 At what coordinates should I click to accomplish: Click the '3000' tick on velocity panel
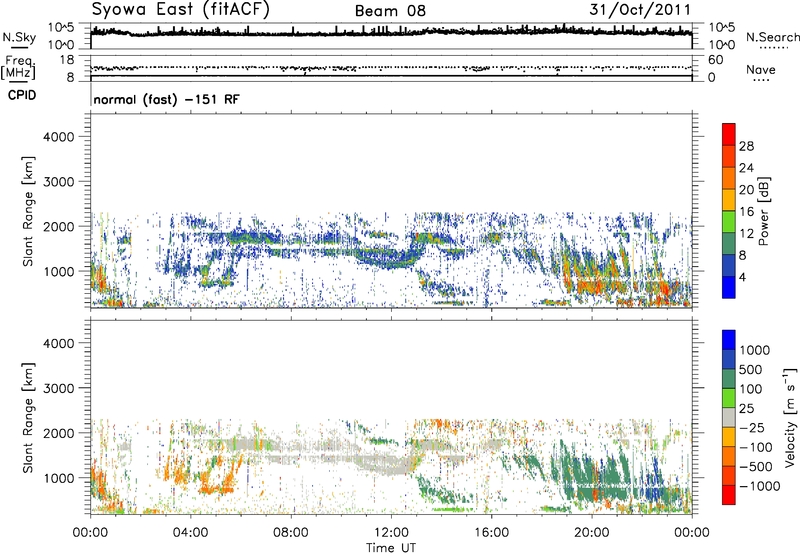[58, 388]
